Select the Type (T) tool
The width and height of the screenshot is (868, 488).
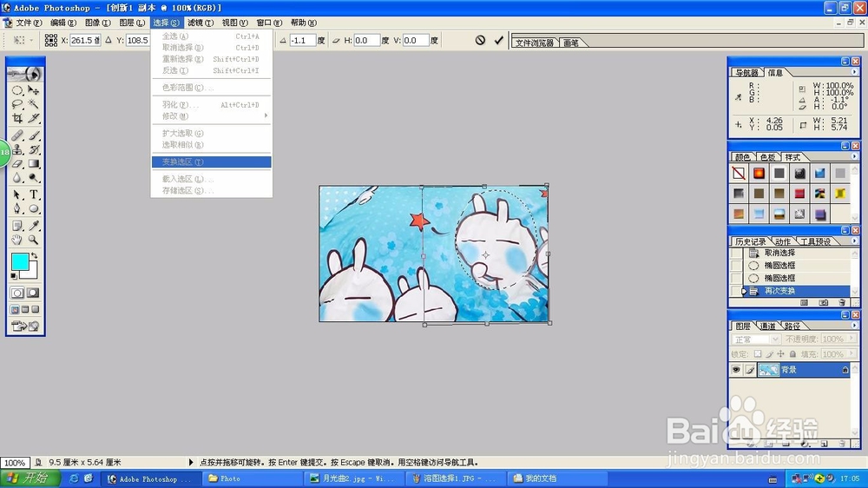34,195
